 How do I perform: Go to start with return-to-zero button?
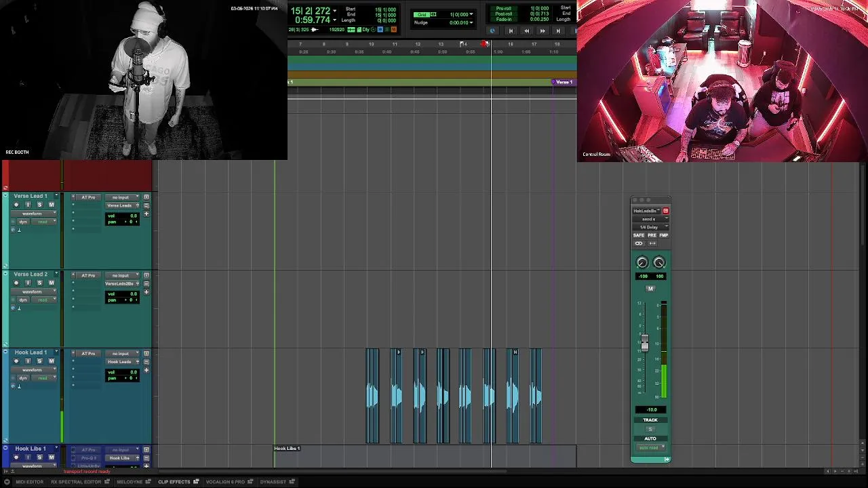[x=511, y=30]
